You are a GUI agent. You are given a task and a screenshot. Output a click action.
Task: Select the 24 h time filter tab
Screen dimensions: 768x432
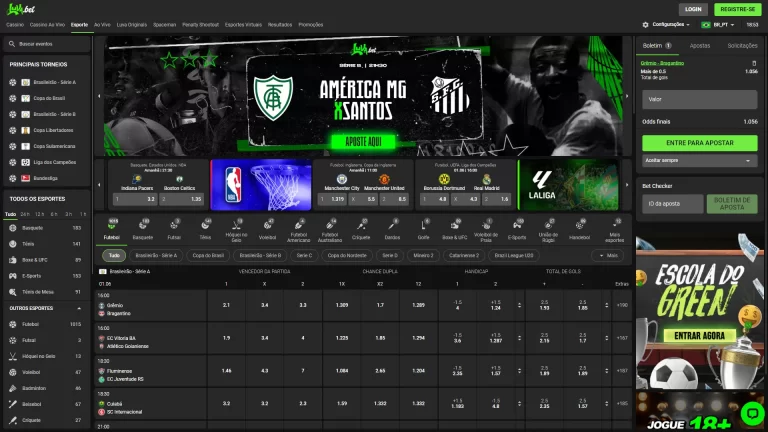pos(25,214)
